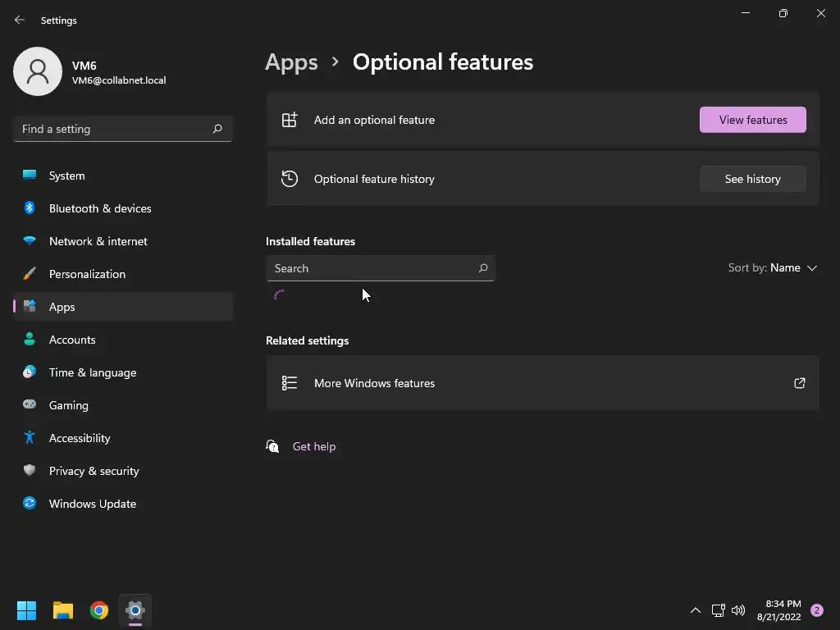
Task: Click the Privacy & security shield icon
Action: [30, 471]
